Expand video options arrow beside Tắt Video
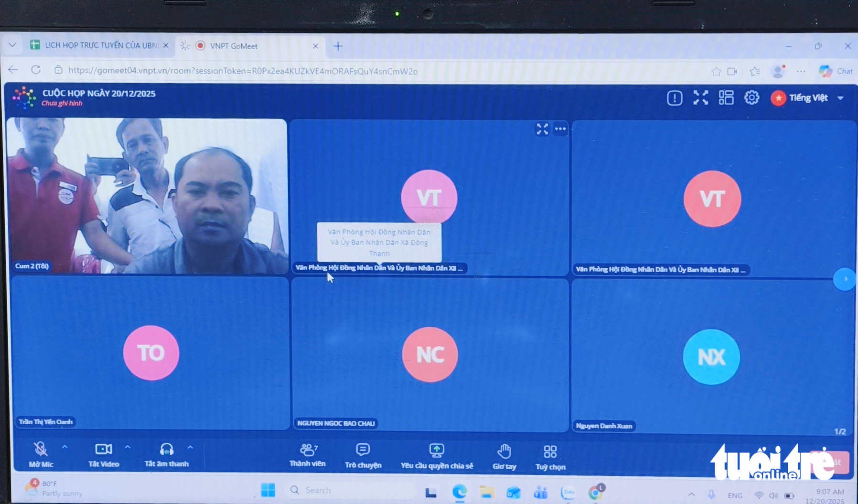This screenshot has width=858, height=504. click(128, 447)
